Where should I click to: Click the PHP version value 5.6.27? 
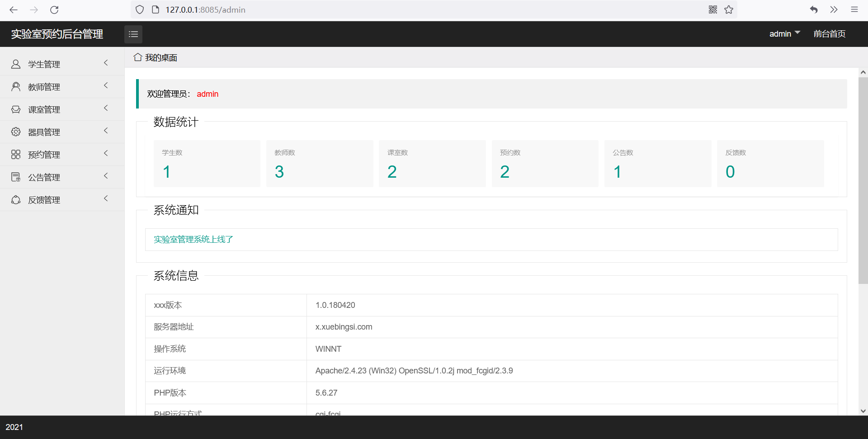pyautogui.click(x=326, y=393)
